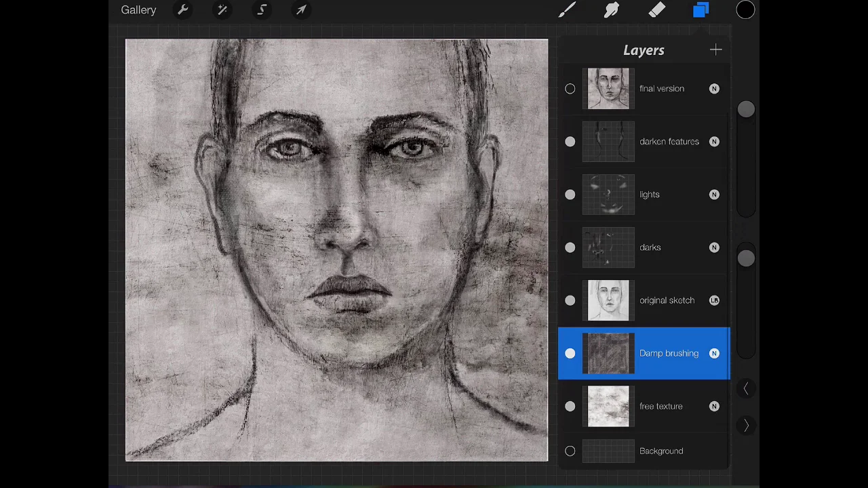Activate the Transform arrow tool
Viewport: 868px width, 488px height.
point(301,10)
